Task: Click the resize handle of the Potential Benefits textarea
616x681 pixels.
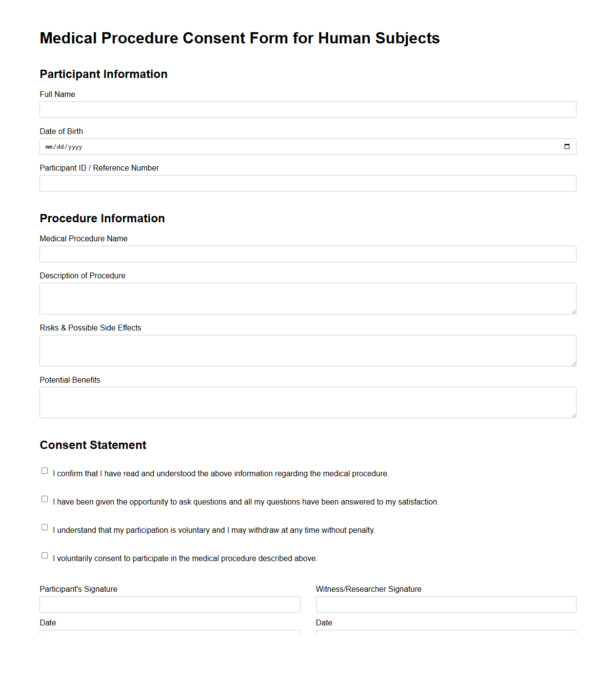Action: pyautogui.click(x=574, y=415)
